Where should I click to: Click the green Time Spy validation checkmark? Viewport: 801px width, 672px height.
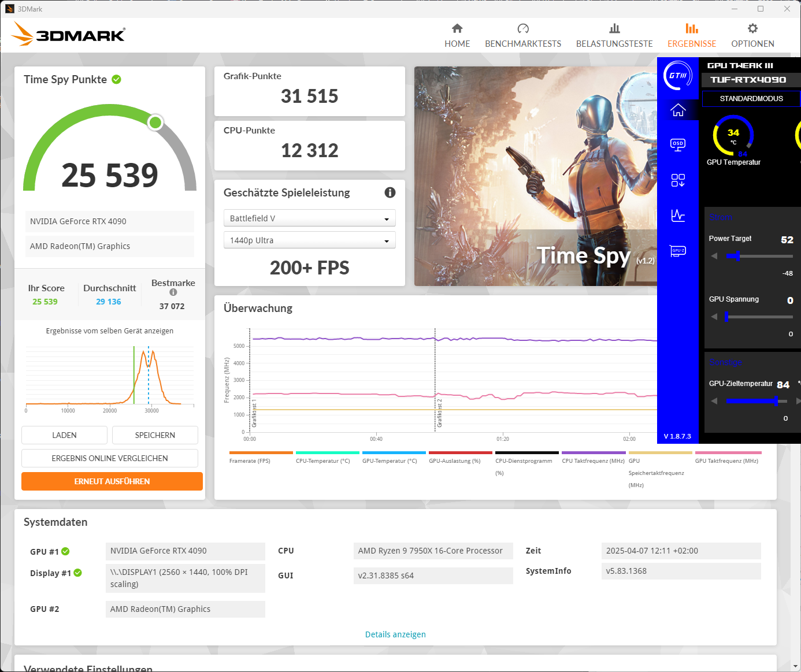click(x=116, y=79)
